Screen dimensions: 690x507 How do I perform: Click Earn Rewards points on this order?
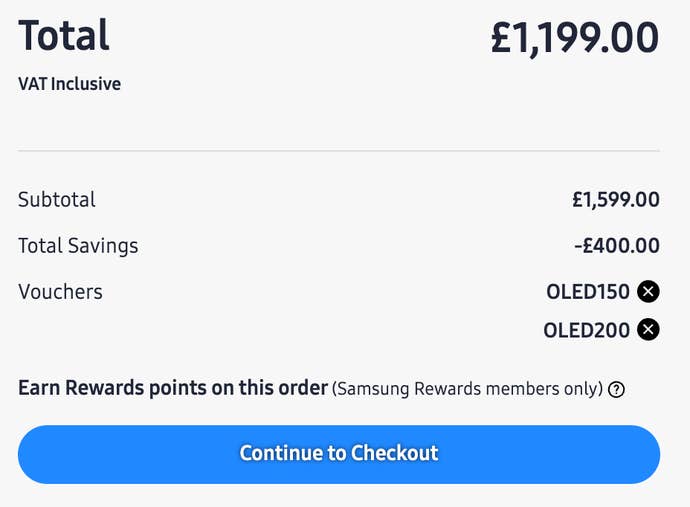173,388
